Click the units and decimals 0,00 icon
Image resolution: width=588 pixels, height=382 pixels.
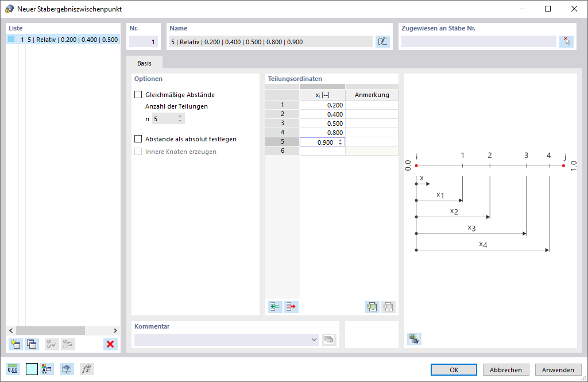point(13,369)
